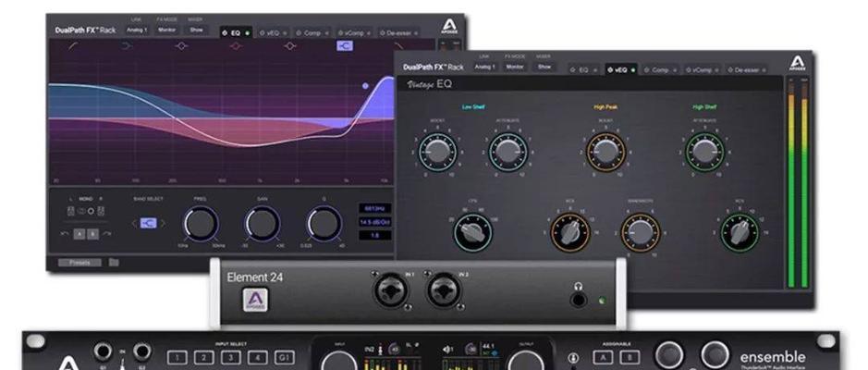This screenshot has width=868, height=370.
Task: Click the highlighted high-cut band icon above graph
Action: 344,46
